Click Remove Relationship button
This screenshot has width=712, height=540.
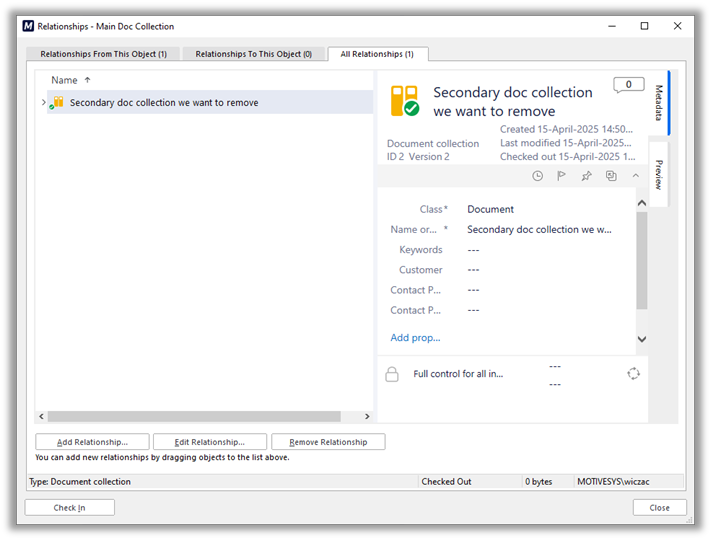coord(328,442)
